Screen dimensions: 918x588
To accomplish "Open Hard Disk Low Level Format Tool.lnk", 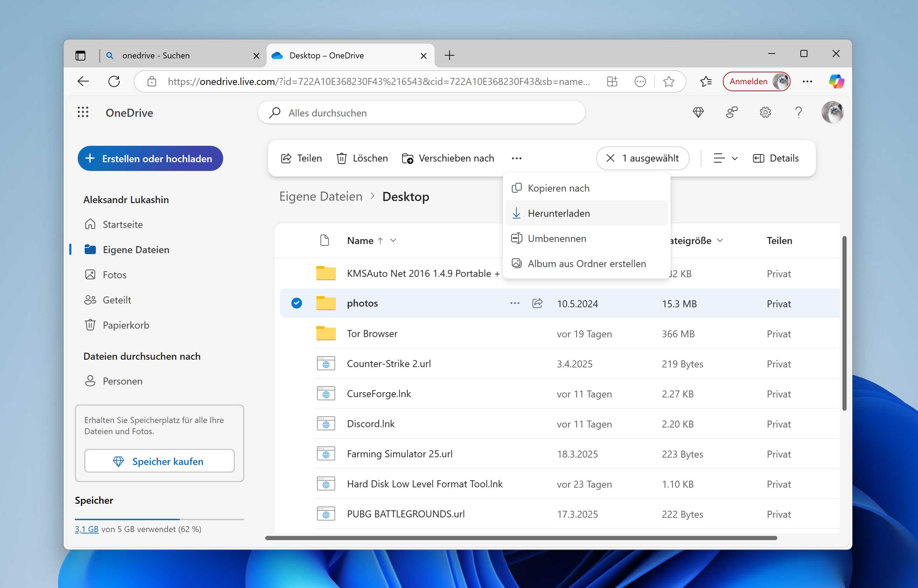I will click(424, 484).
